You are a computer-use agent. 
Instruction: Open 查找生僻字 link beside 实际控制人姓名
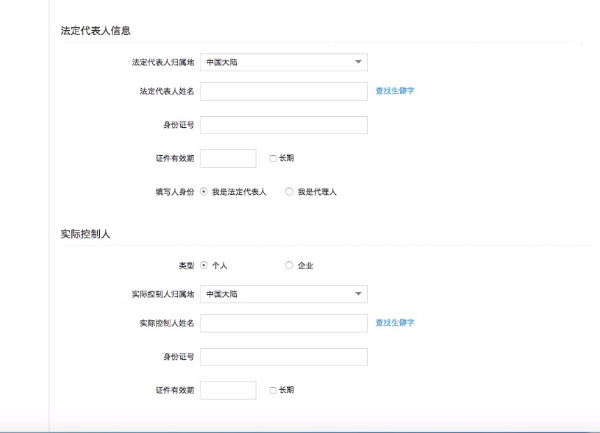click(395, 322)
